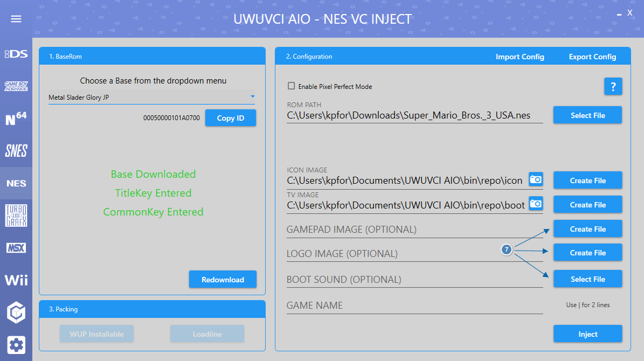The width and height of the screenshot is (644, 361).
Task: Open the hamburger menu
Action: (x=16, y=19)
